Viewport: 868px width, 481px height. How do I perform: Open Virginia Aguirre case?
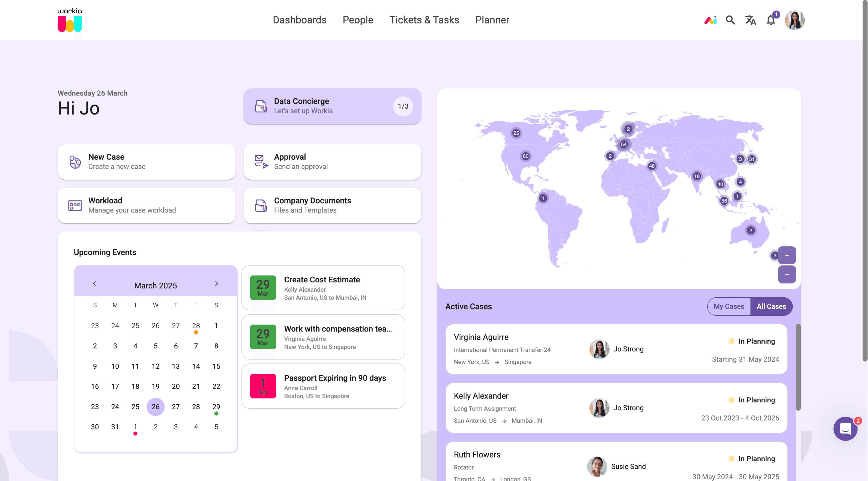tap(616, 349)
